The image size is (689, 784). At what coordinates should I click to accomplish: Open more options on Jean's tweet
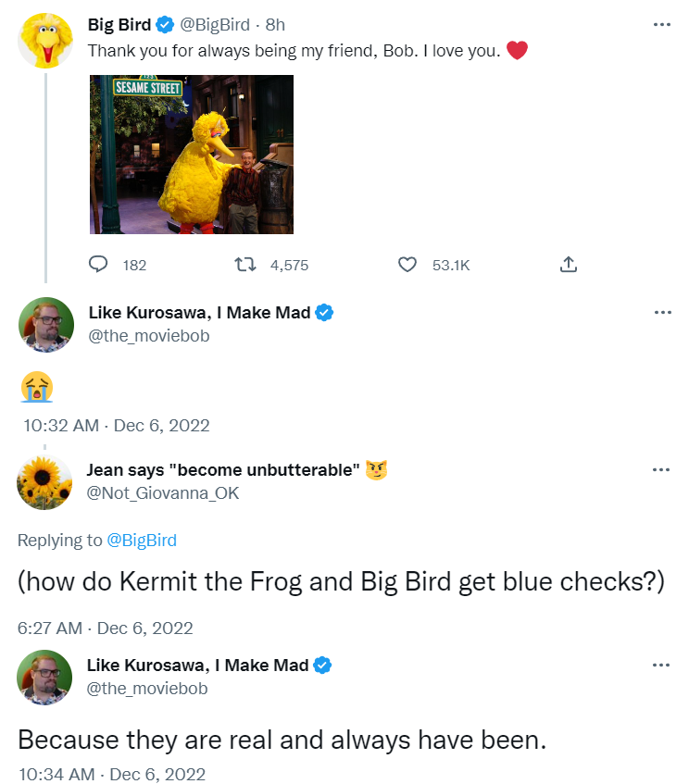pos(661,469)
